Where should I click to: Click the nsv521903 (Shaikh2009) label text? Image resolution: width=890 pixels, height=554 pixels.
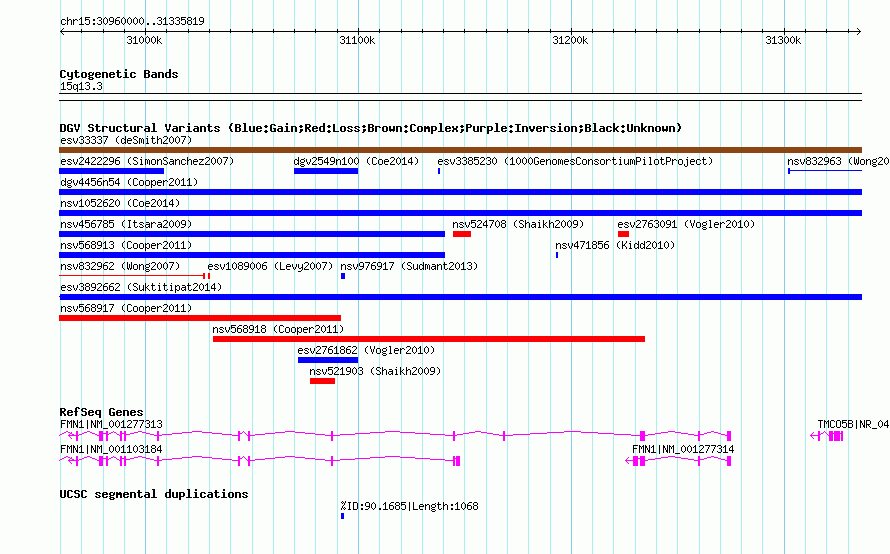click(375, 371)
